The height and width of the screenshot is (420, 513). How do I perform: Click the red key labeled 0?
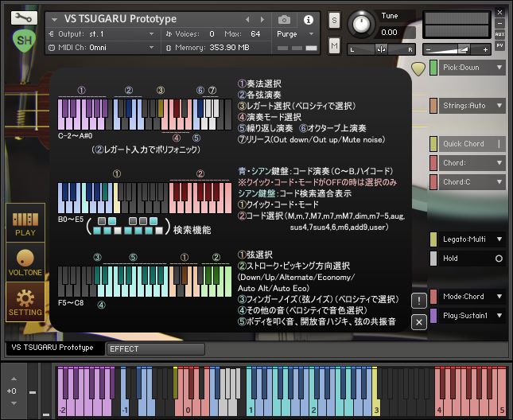coord(188,408)
